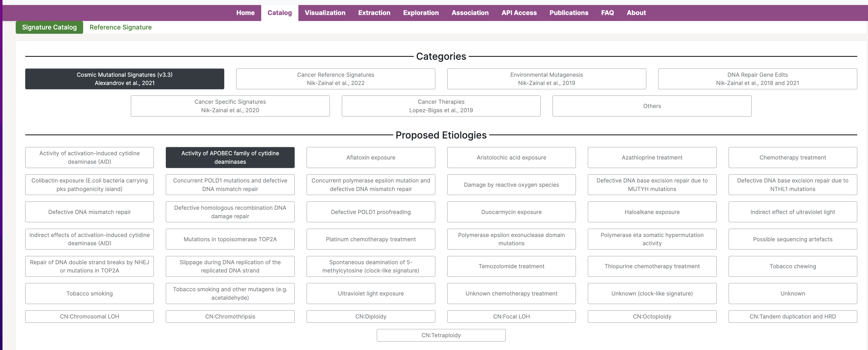Select Cancer Reference Signatures category
Viewport: 868px width, 350px height.
click(x=335, y=79)
